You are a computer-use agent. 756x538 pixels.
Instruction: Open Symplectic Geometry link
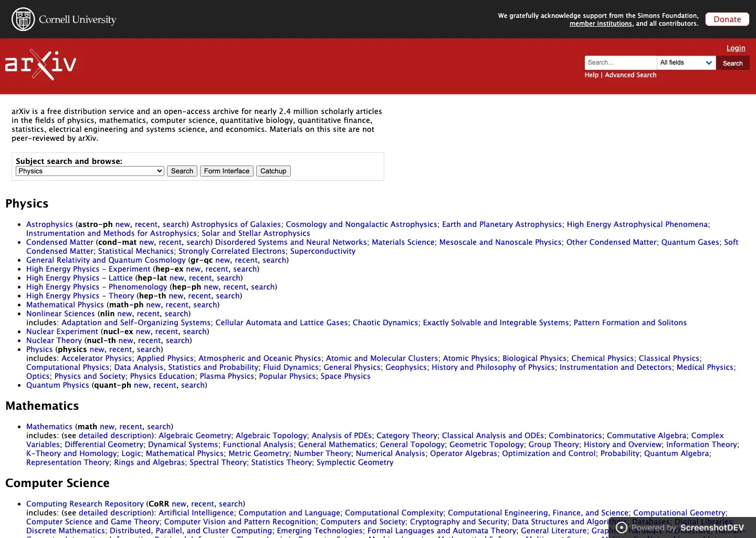pyautogui.click(x=355, y=462)
